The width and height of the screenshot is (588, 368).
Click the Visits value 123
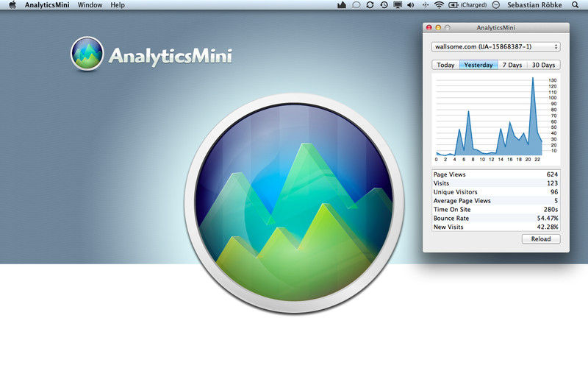[552, 183]
